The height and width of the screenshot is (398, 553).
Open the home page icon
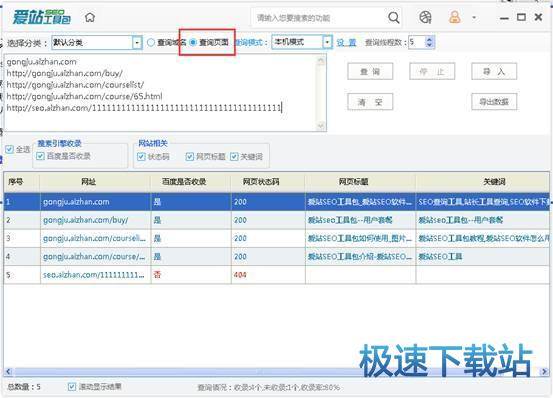coord(90,17)
